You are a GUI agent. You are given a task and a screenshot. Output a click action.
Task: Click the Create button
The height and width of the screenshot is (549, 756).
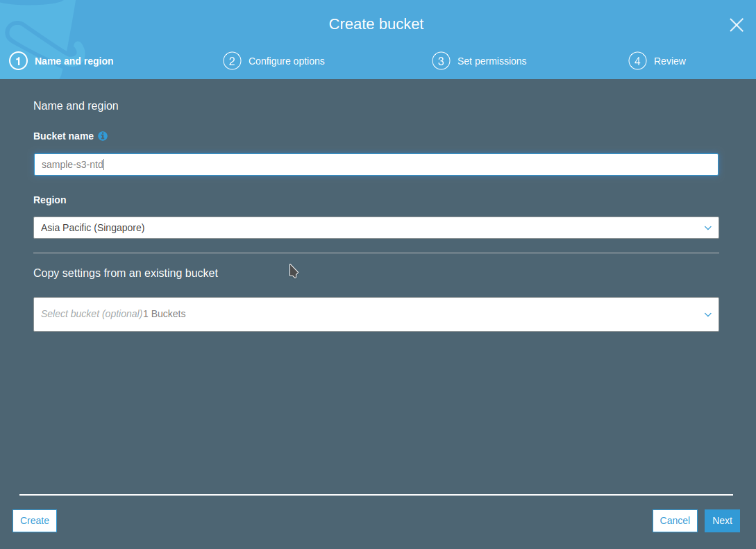pos(35,521)
